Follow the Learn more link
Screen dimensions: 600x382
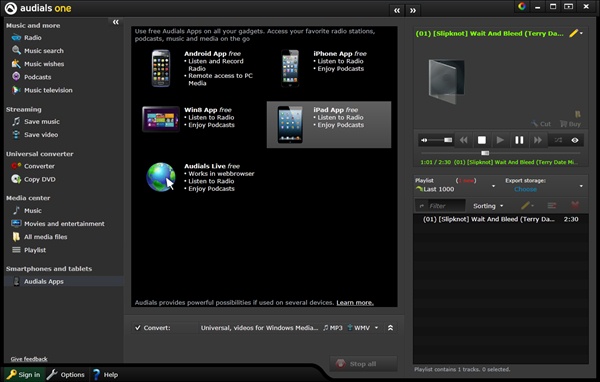click(355, 302)
